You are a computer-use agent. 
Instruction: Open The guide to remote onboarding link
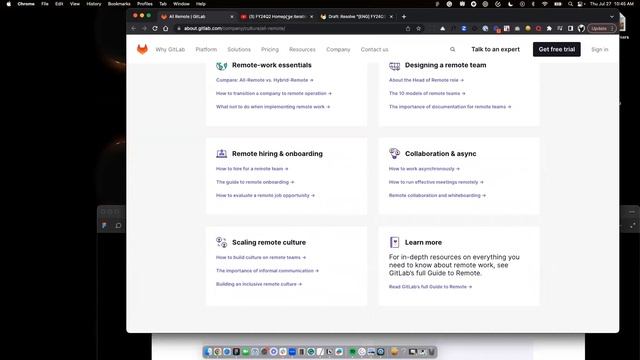pyautogui.click(x=255, y=182)
